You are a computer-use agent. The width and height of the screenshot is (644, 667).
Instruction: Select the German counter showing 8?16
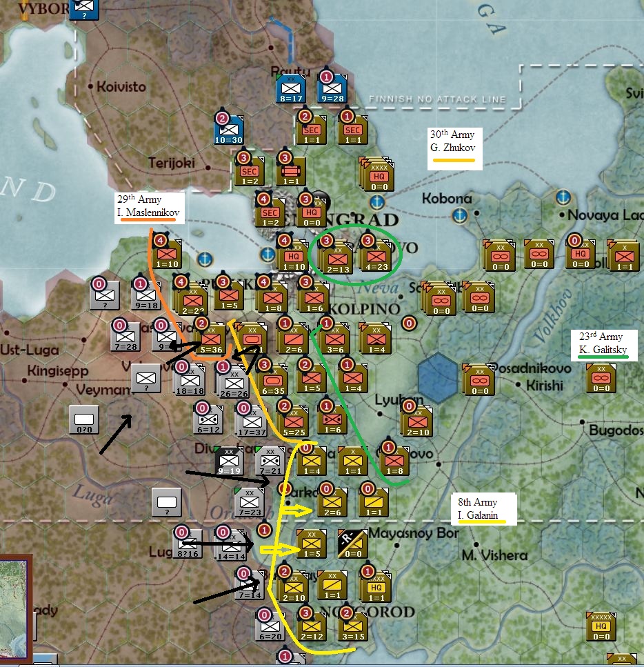pyautogui.click(x=188, y=544)
